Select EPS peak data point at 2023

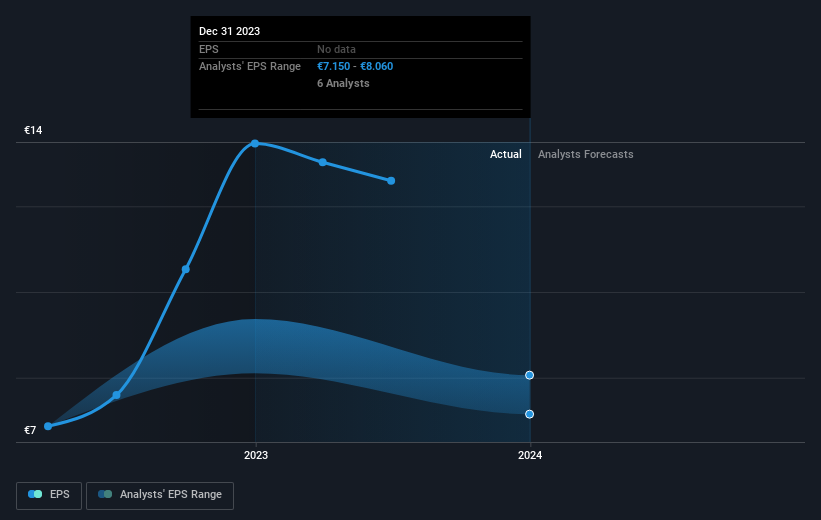tap(255, 143)
